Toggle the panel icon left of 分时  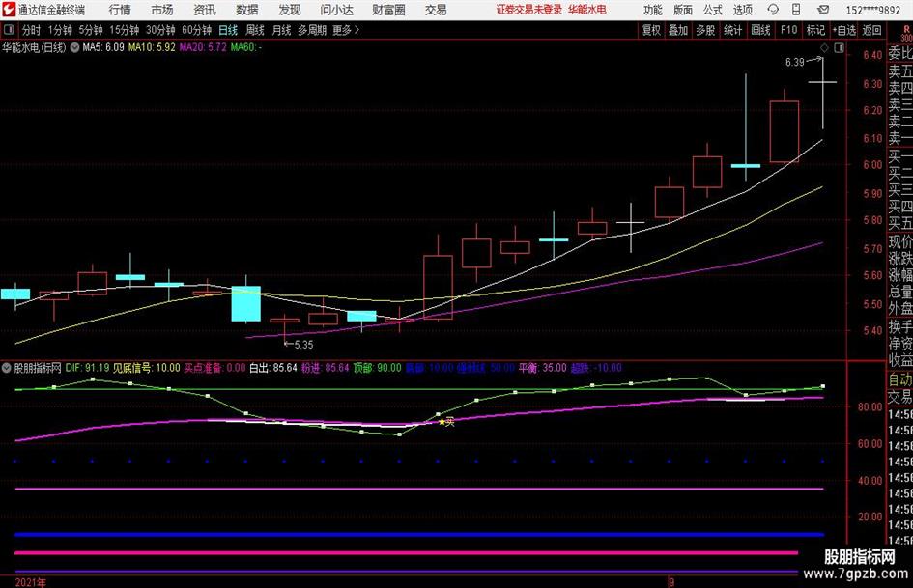pos(9,30)
